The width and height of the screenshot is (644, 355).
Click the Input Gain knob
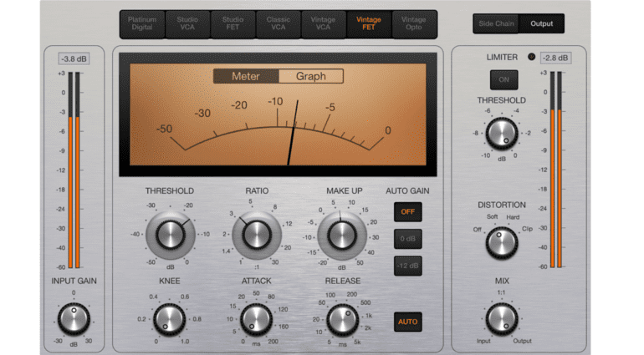click(x=74, y=319)
